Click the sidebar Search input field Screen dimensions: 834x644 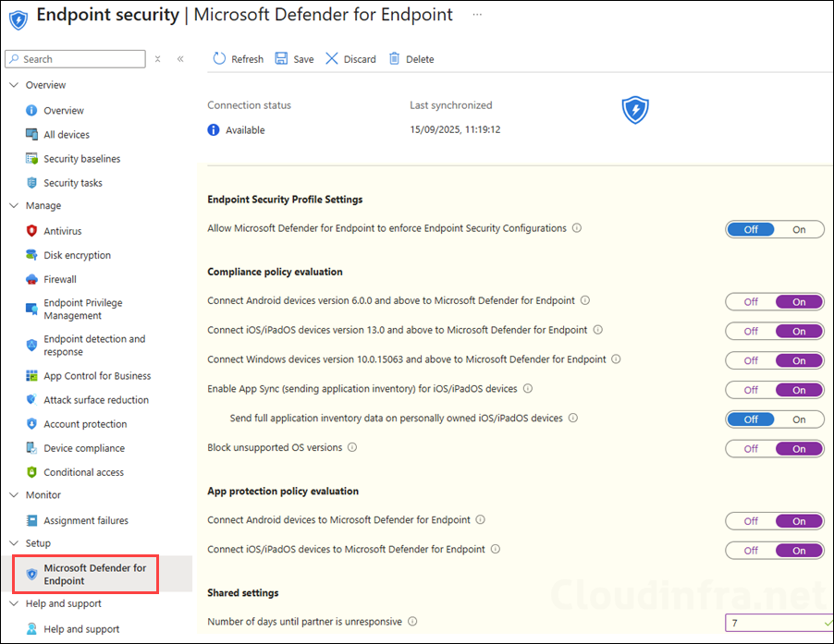tap(75, 59)
